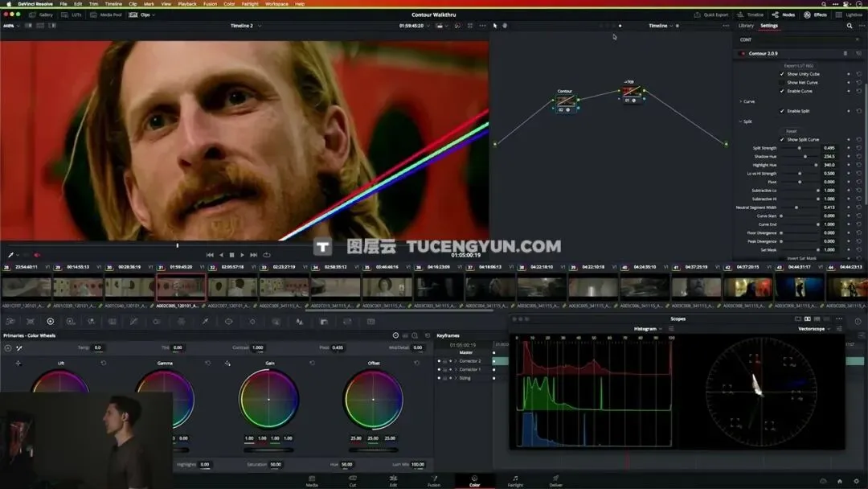Open the Magic Mask palette
Viewport: 868px width, 489px height.
(276, 321)
